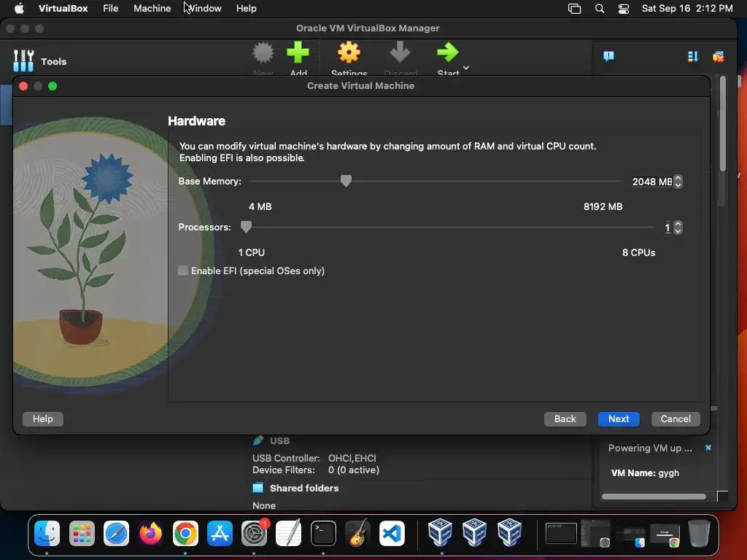
Task: Open Terminal from the Dock
Action: pos(323,533)
